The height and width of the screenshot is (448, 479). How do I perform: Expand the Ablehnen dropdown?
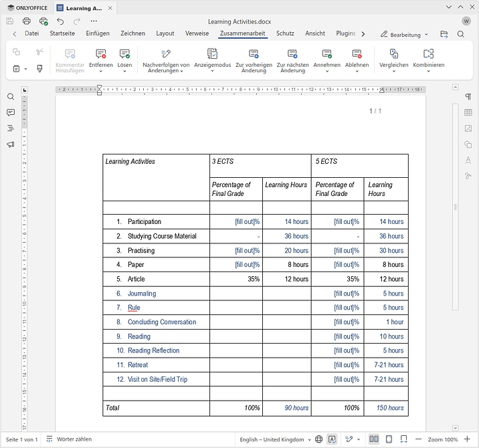[357, 72]
